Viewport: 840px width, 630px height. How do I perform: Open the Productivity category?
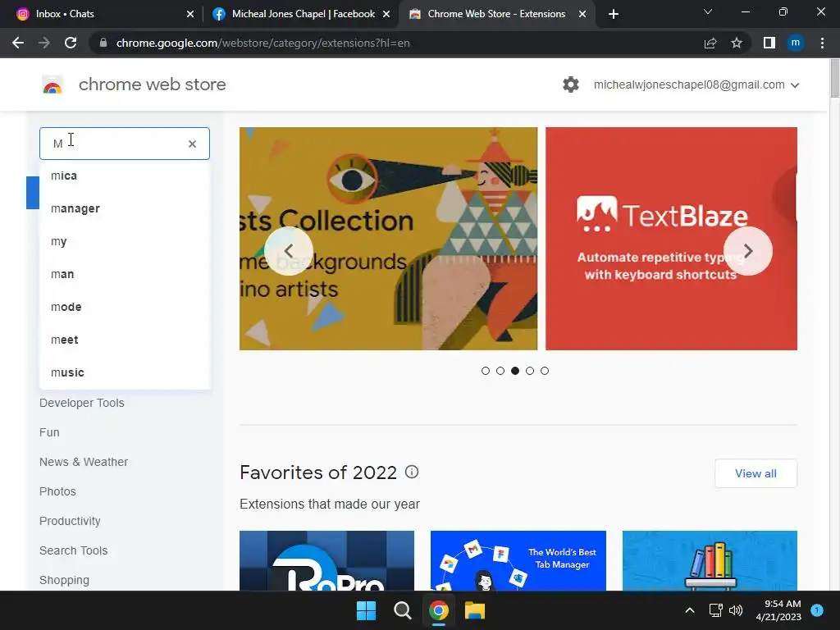[70, 521]
